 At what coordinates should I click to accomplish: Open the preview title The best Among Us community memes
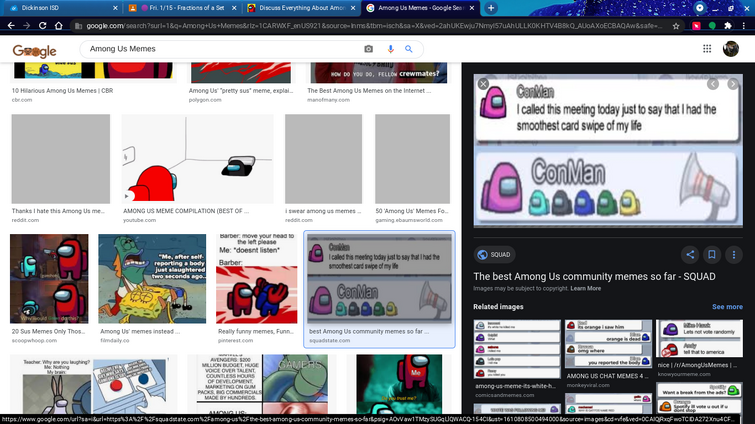[x=594, y=276]
